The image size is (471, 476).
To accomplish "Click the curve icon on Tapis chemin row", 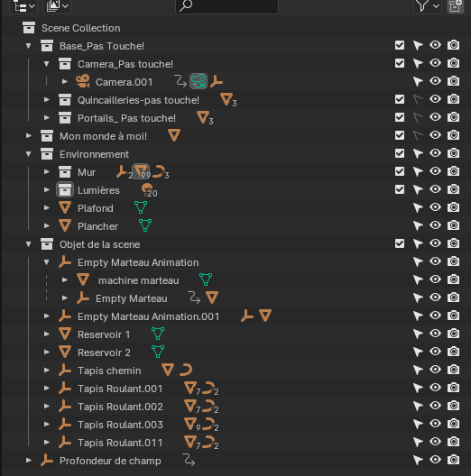I will coord(186,370).
